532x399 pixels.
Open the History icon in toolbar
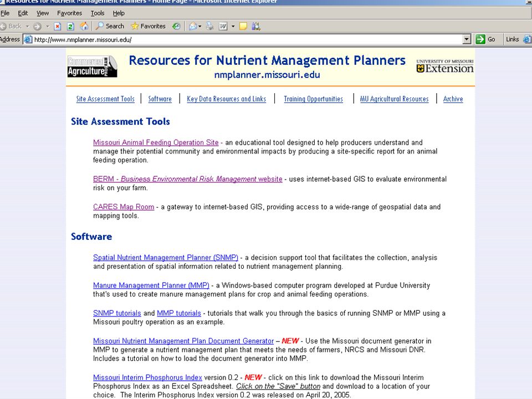pyautogui.click(x=176, y=26)
